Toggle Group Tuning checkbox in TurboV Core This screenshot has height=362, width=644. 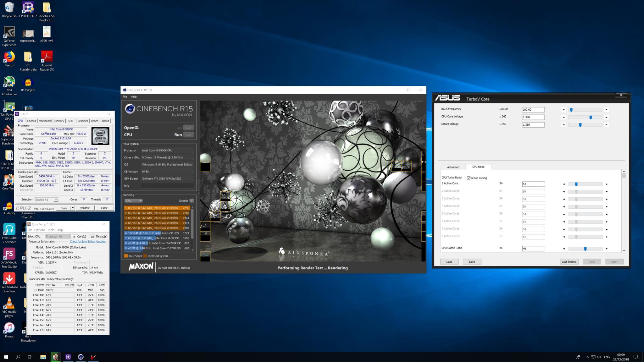pos(469,178)
